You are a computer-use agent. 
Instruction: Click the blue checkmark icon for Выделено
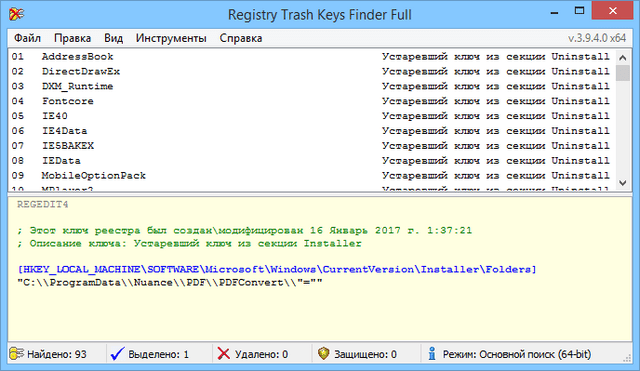pos(117,353)
